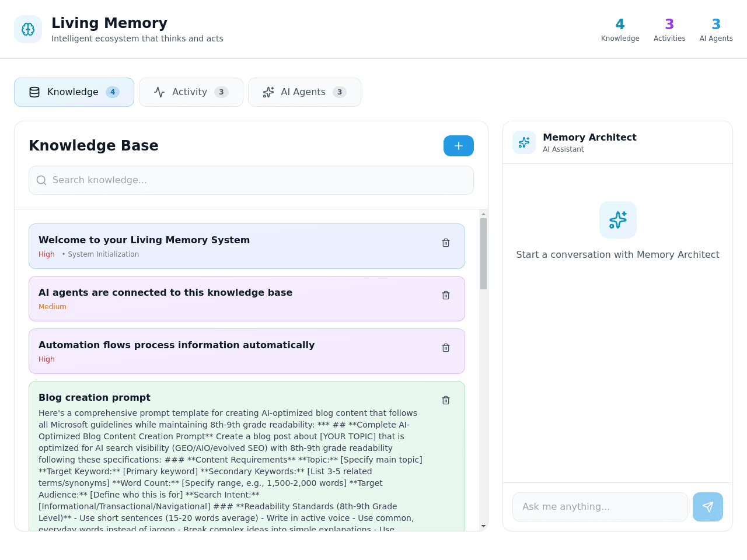Open the Automation flows process information card
The image size is (747, 560).
pos(247,351)
